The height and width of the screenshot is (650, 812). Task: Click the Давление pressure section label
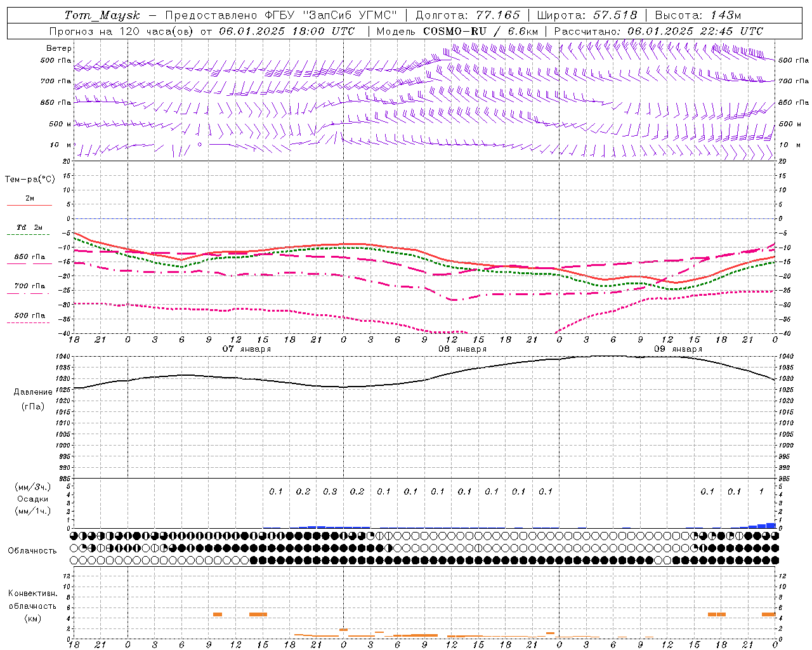(x=33, y=392)
